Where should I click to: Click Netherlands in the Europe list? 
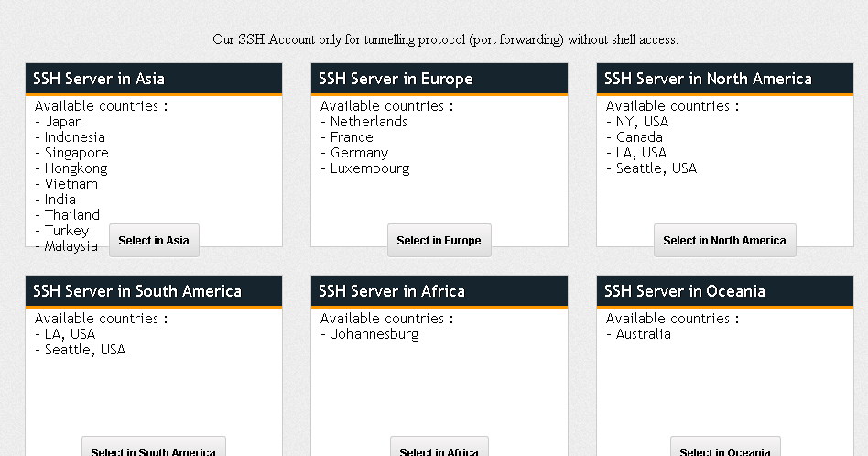click(x=369, y=122)
